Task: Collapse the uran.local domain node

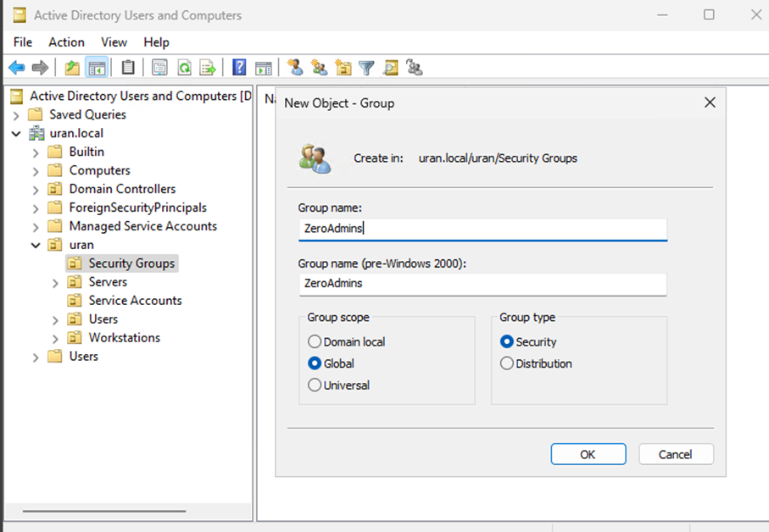Action: [16, 133]
